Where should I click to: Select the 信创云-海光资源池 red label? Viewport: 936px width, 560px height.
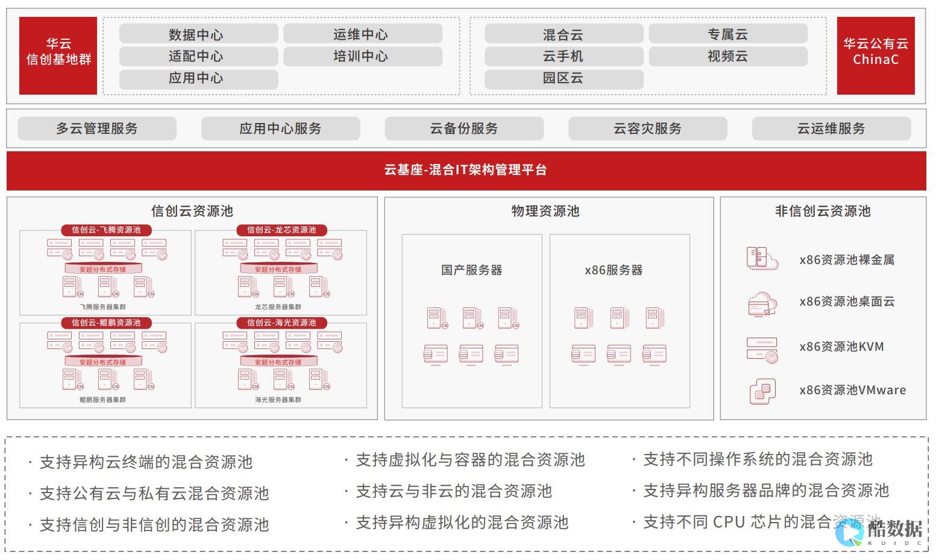tap(281, 322)
